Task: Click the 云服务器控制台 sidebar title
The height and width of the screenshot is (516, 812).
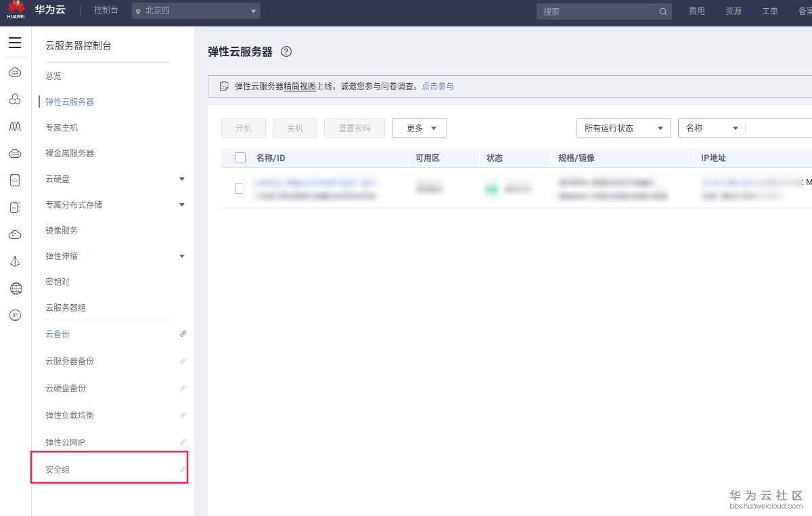Action: (x=78, y=46)
